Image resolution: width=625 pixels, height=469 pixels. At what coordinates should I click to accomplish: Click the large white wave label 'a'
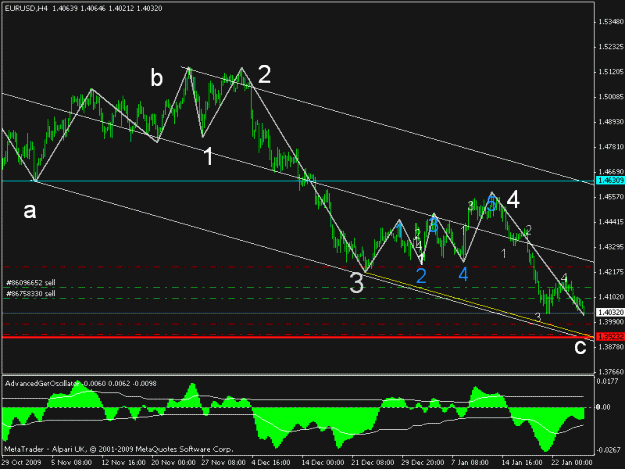coord(30,210)
